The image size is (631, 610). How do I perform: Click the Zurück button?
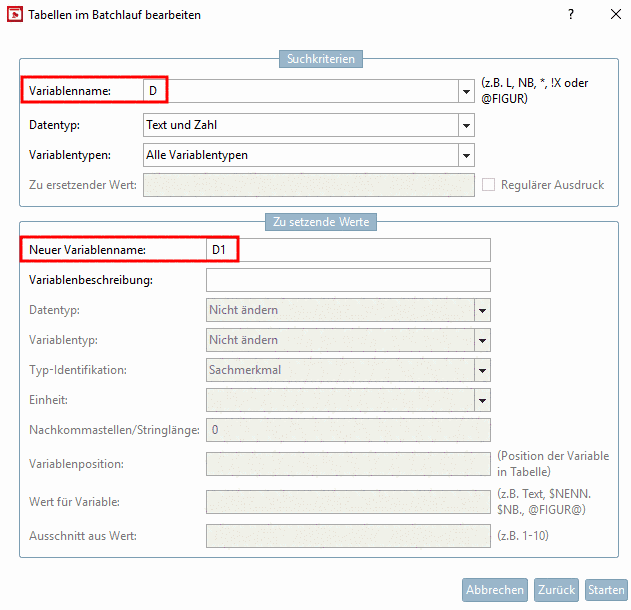tap(556, 590)
